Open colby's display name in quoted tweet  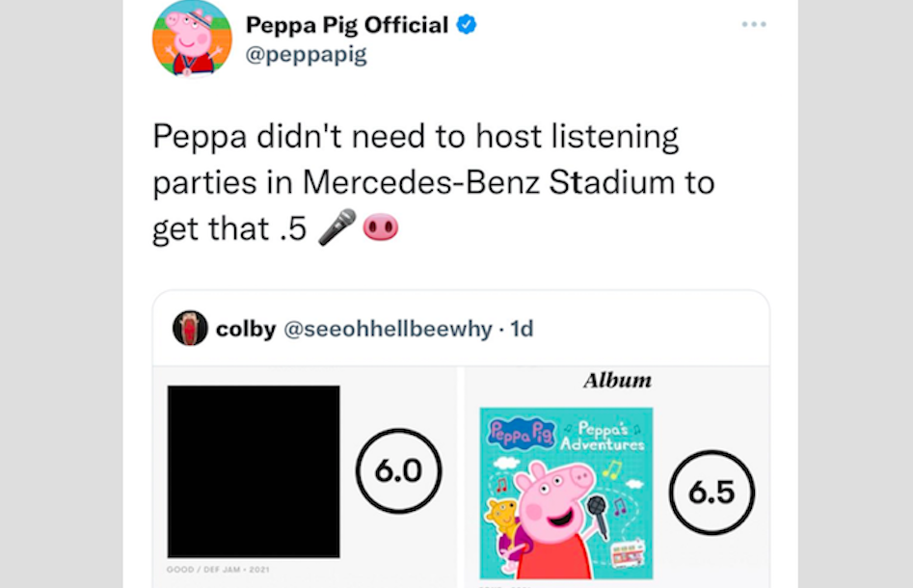point(246,329)
